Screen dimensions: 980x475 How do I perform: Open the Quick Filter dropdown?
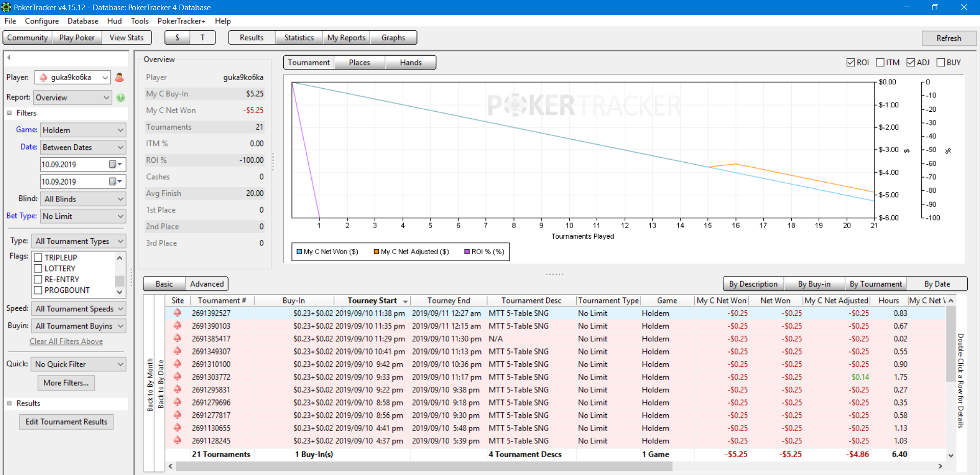pyautogui.click(x=79, y=364)
